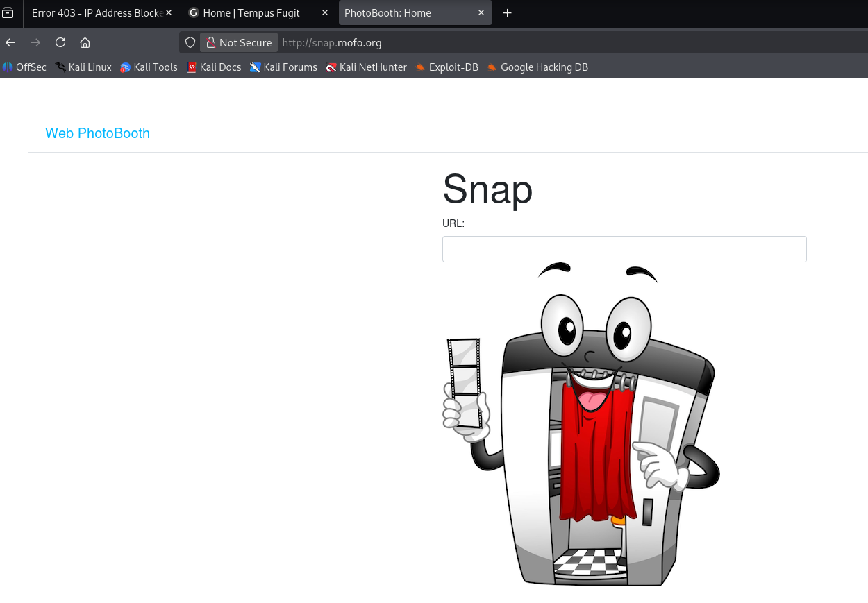Close the PhotoBooth: Home tab
Screen dimensions: 868x603
pos(481,12)
